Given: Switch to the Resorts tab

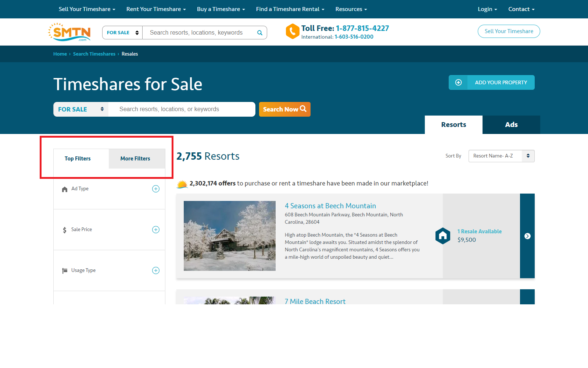Looking at the screenshot, I should pos(453,125).
